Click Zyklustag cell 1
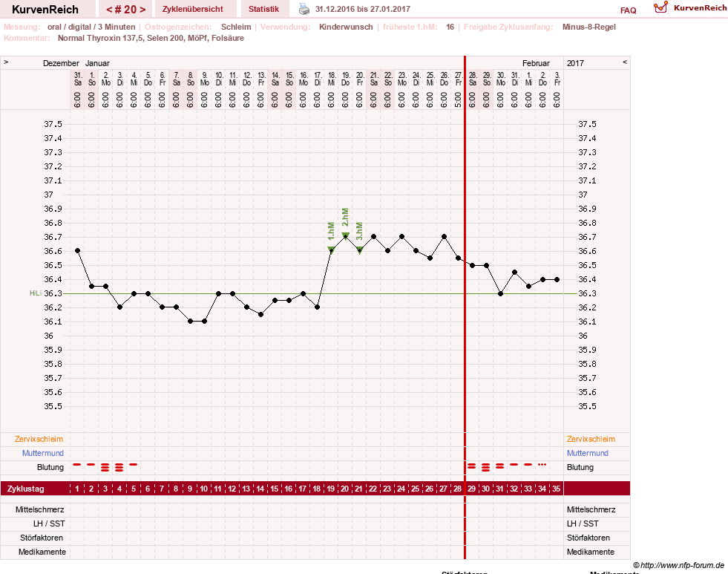Image resolution: width=728 pixels, height=574 pixels. 77,489
